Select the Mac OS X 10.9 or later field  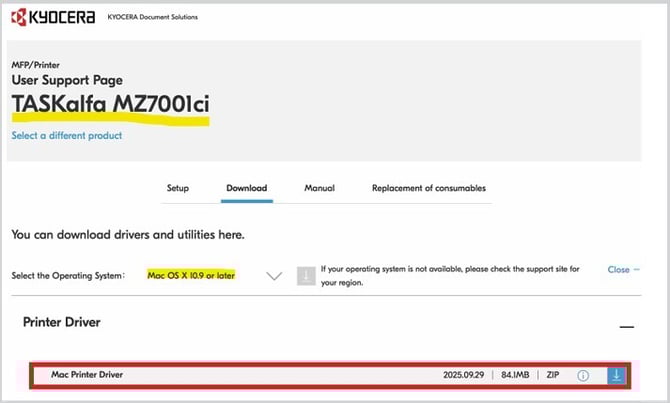tap(191, 275)
